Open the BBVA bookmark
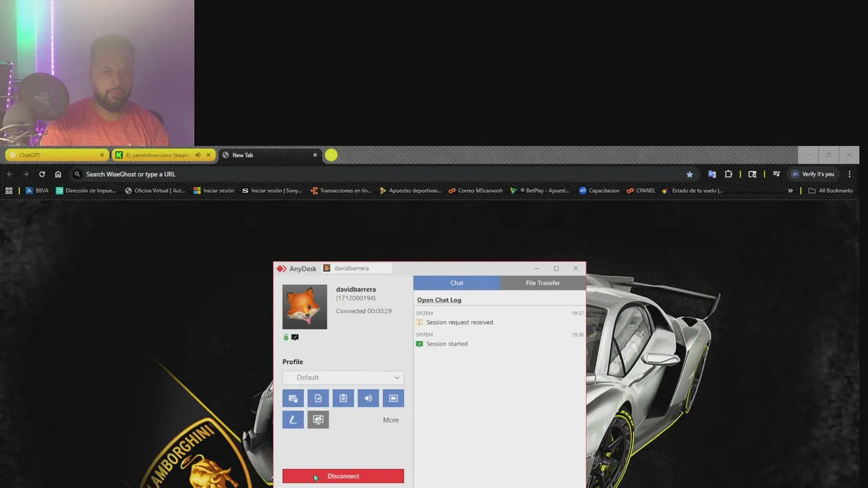Screen dimensions: 868x488 pos(37,190)
